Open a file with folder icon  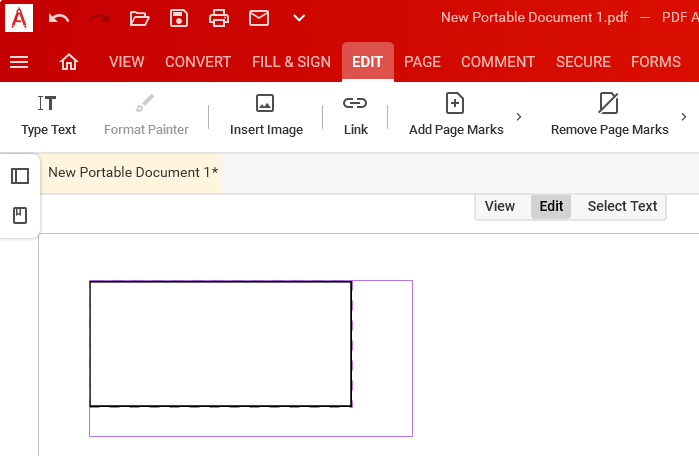click(x=139, y=18)
